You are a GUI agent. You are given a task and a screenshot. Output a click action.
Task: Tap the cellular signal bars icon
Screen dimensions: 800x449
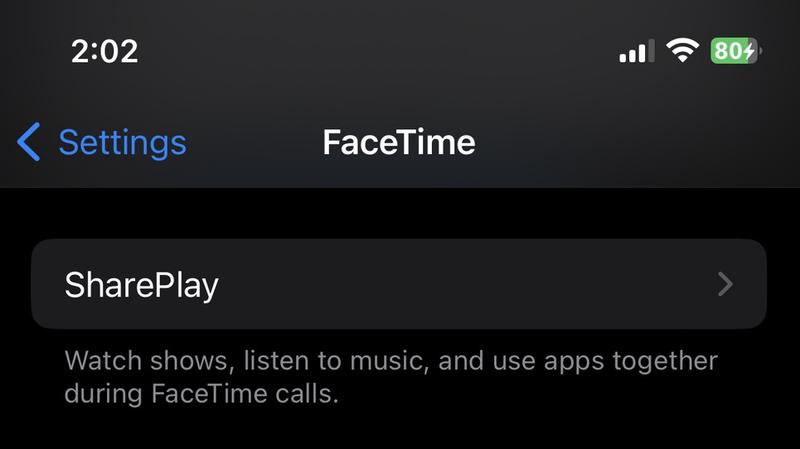(636, 50)
